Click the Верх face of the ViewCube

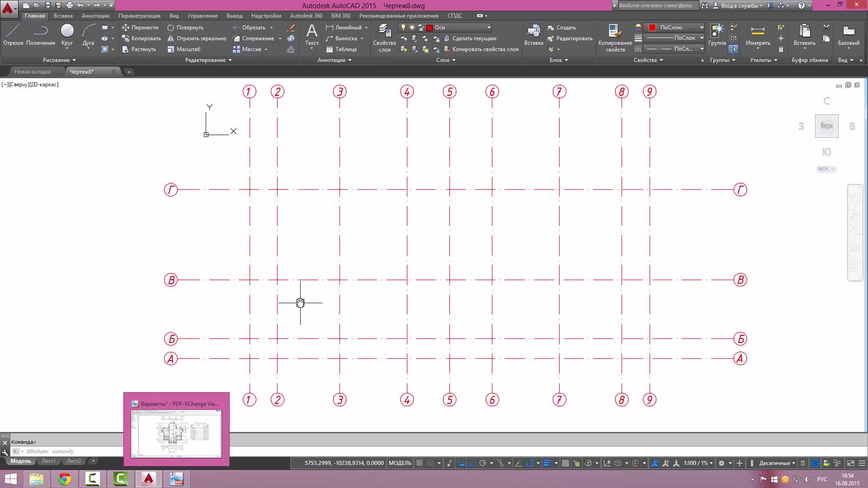point(826,126)
